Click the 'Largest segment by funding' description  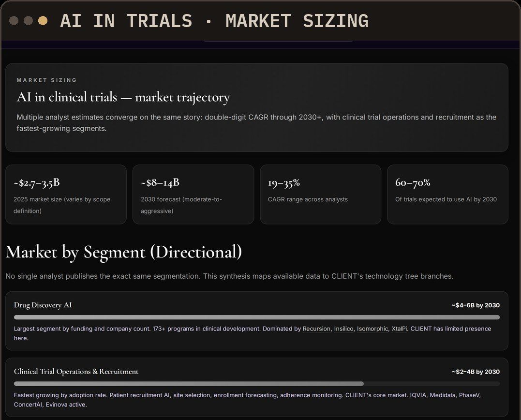tap(253, 333)
